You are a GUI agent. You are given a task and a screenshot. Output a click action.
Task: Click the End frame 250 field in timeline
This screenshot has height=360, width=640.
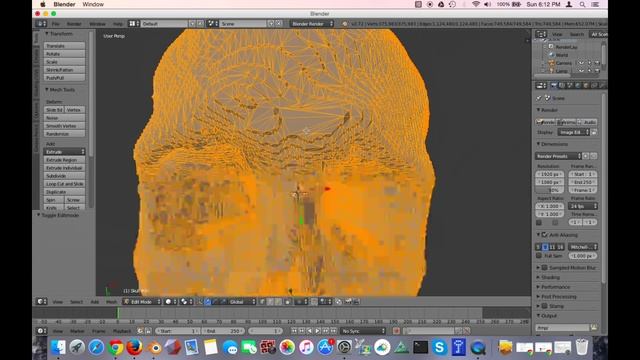pos(223,331)
